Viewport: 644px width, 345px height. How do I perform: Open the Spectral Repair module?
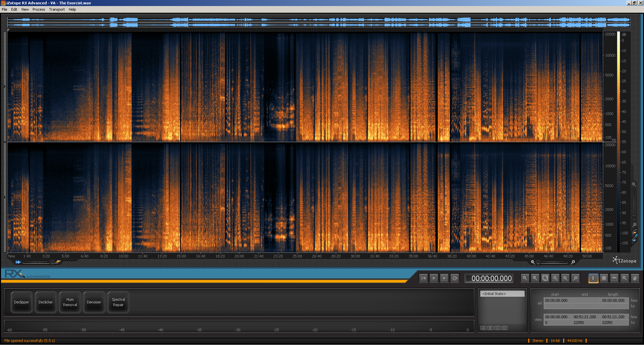[x=118, y=302]
